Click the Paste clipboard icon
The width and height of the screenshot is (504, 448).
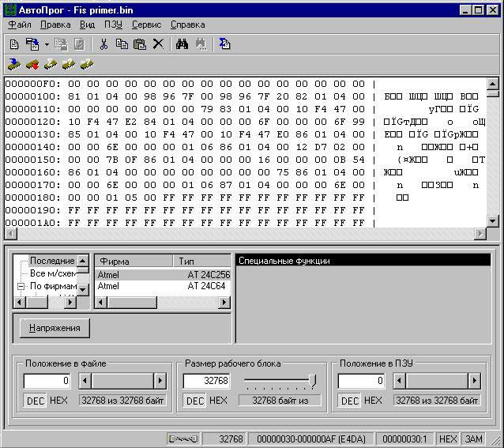pos(140,44)
